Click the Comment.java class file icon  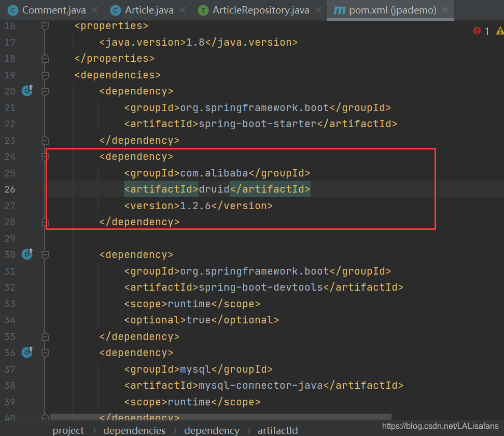click(x=13, y=10)
